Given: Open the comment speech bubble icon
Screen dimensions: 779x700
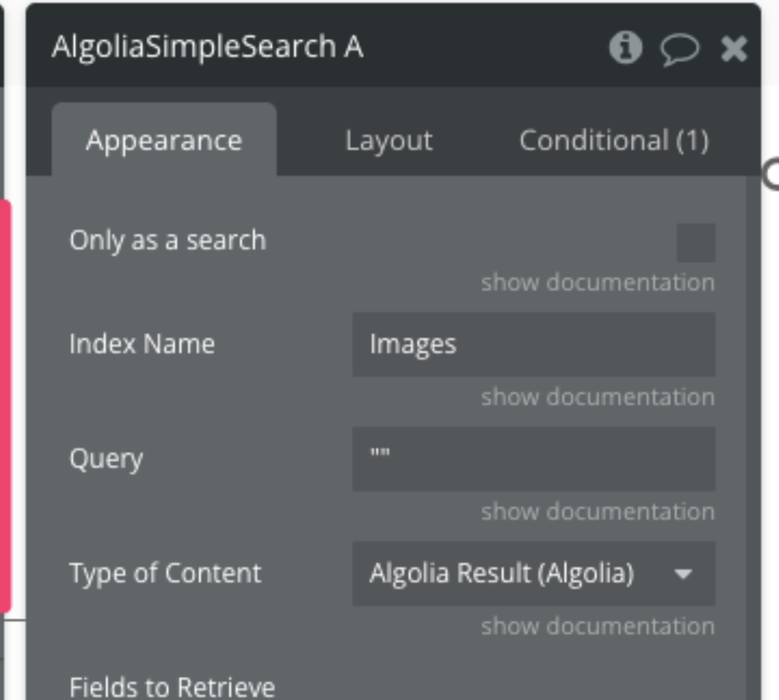Looking at the screenshot, I should click(x=679, y=49).
